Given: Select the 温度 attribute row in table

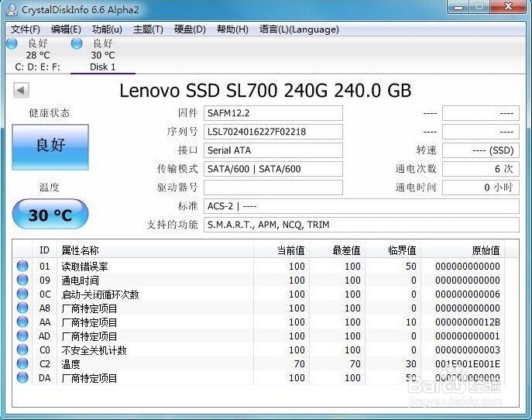Looking at the screenshot, I should pos(258,363).
